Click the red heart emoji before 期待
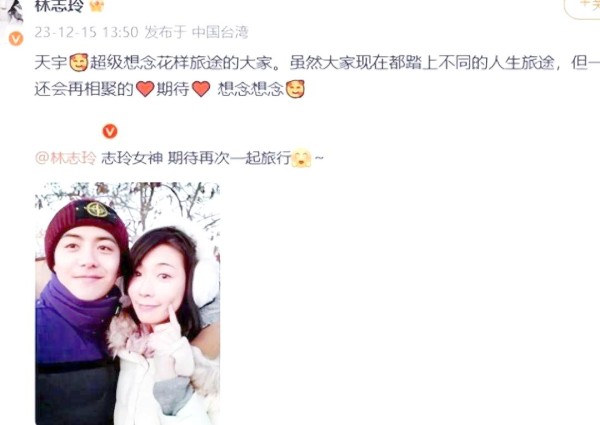Viewport: 600px width, 425px height. click(x=145, y=89)
